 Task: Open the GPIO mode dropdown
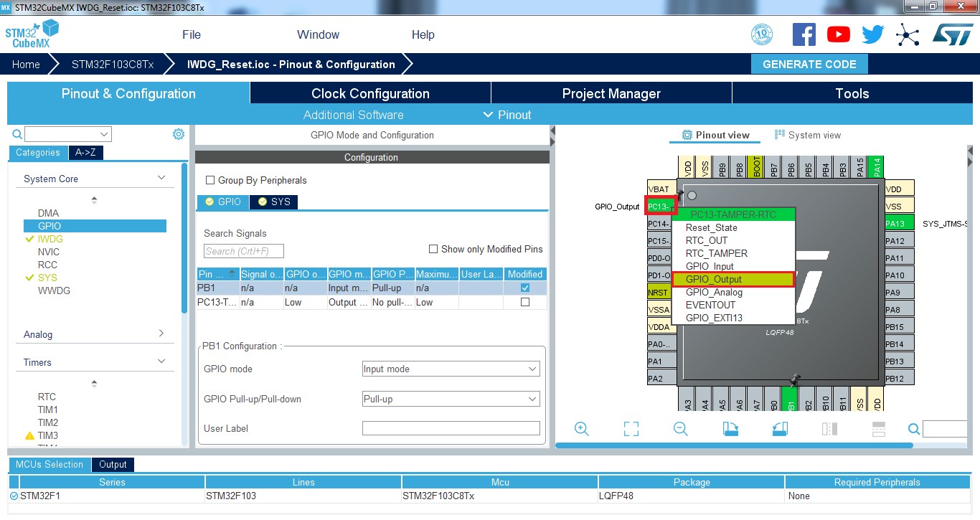point(451,369)
